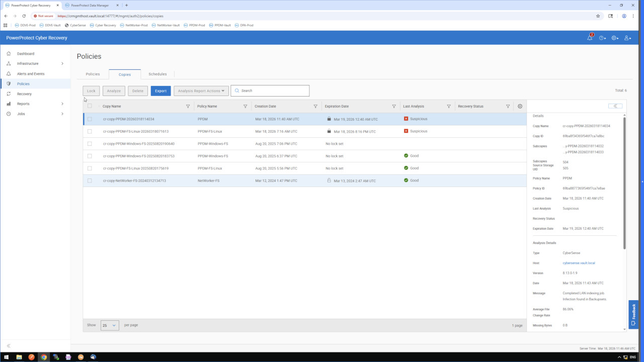Check the cr-copy-PPDM-Windows-FS-20250820190640 row checkbox
644x362 pixels.
pos(90,144)
